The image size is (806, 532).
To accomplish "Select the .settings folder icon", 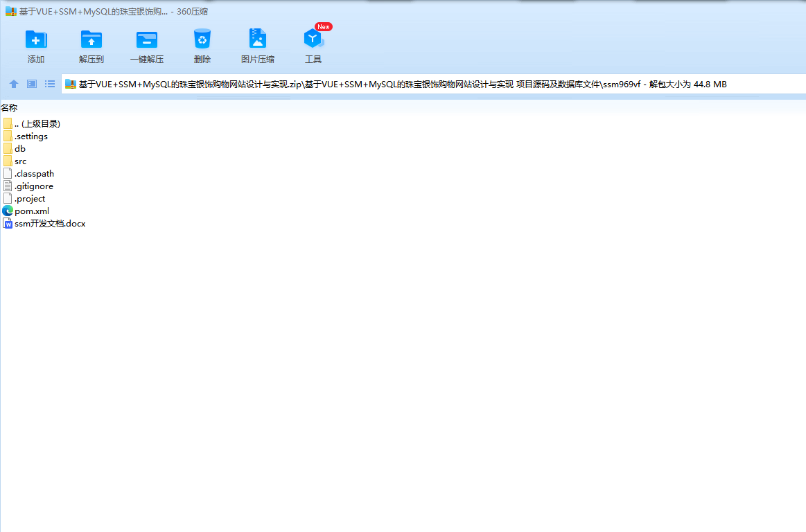I will [x=8, y=136].
